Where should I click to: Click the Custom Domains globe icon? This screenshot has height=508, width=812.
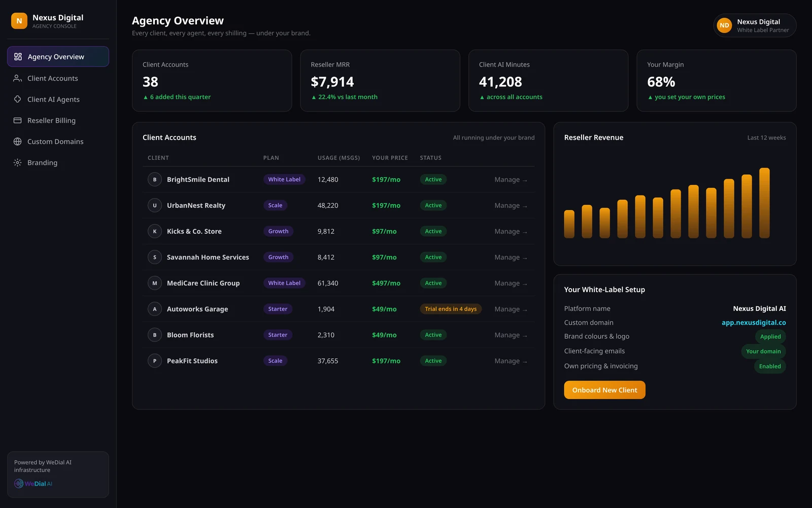tap(17, 141)
